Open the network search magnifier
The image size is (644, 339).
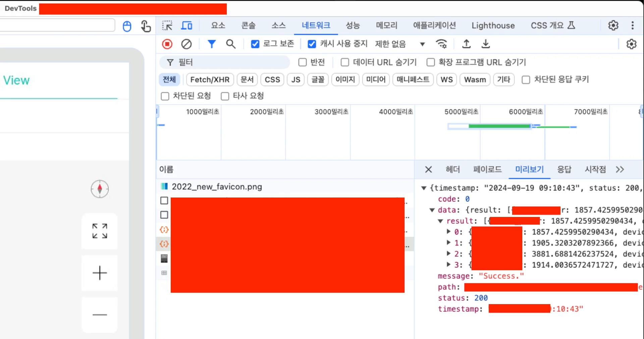230,44
